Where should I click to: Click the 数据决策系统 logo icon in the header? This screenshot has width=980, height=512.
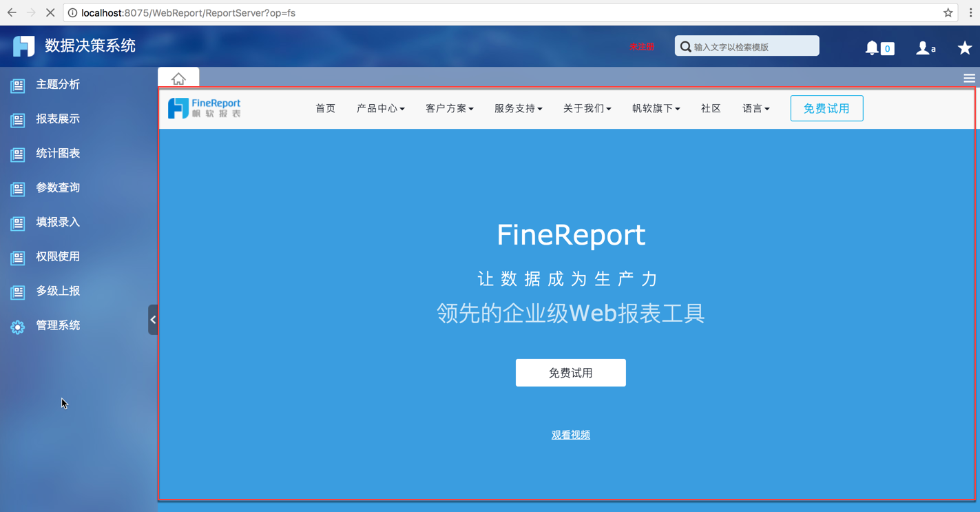(x=24, y=46)
